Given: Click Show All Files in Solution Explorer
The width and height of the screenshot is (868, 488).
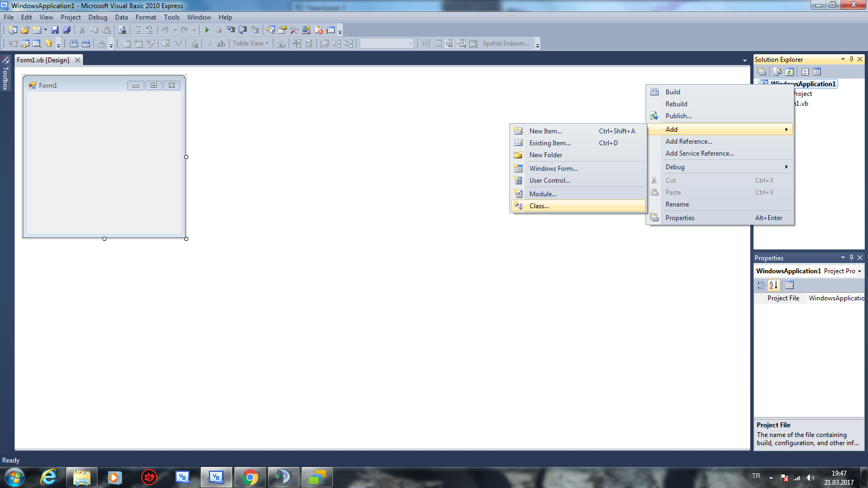Looking at the screenshot, I should [777, 72].
